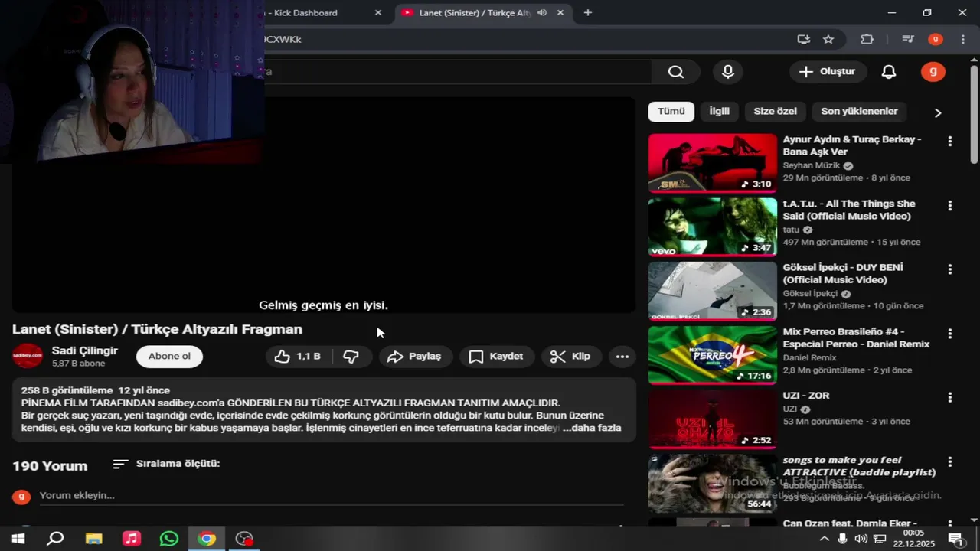
Task: Create a clip with Klip button
Action: point(571,357)
